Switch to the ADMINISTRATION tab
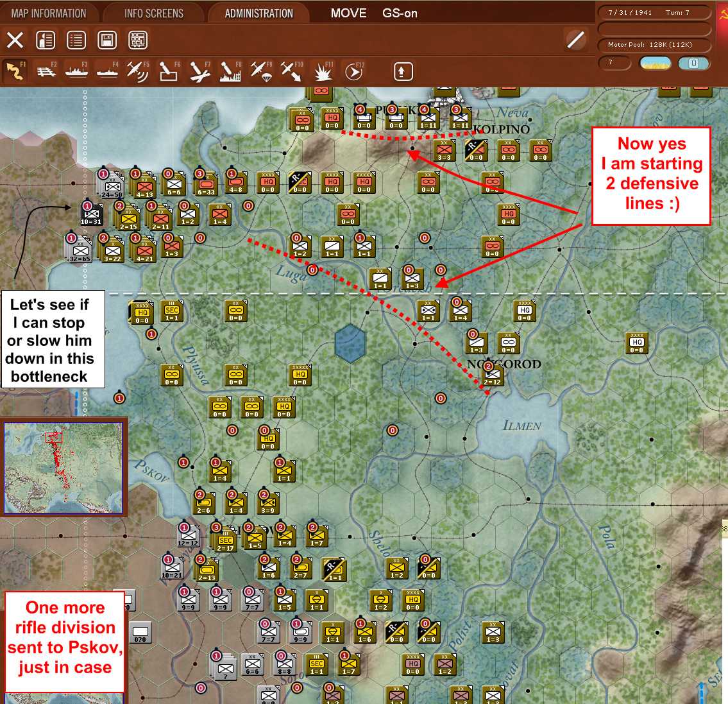728x704 pixels. (259, 13)
